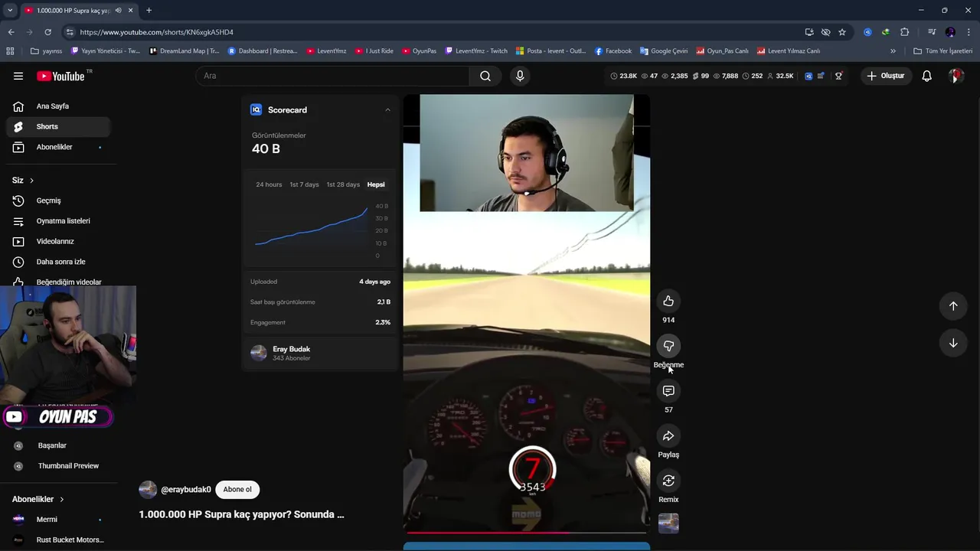Click the browser address bar URL
Viewport: 980px width, 551px height.
pos(157,32)
